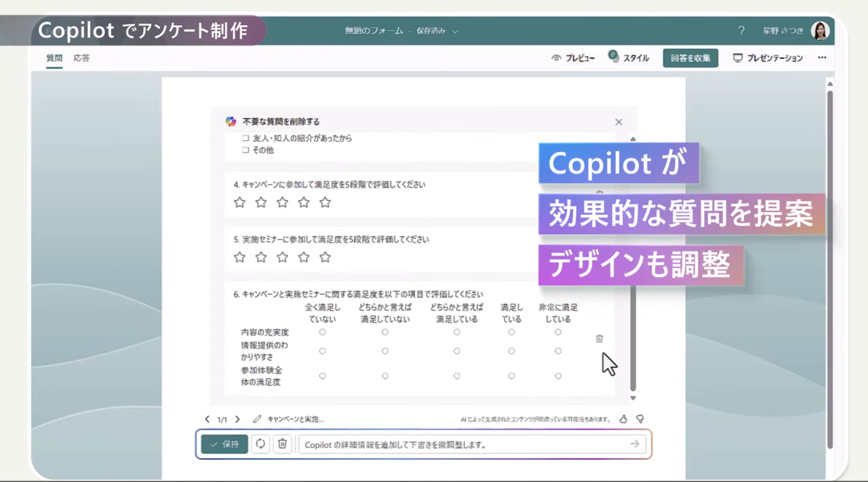868x482 pixels.
Task: Select third star on question 4
Action: click(282, 202)
